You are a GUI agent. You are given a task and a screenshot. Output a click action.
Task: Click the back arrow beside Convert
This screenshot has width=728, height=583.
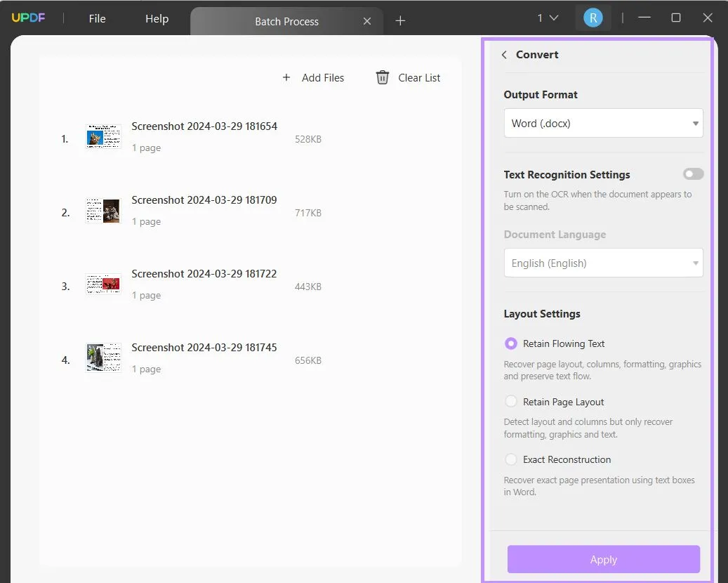[504, 55]
